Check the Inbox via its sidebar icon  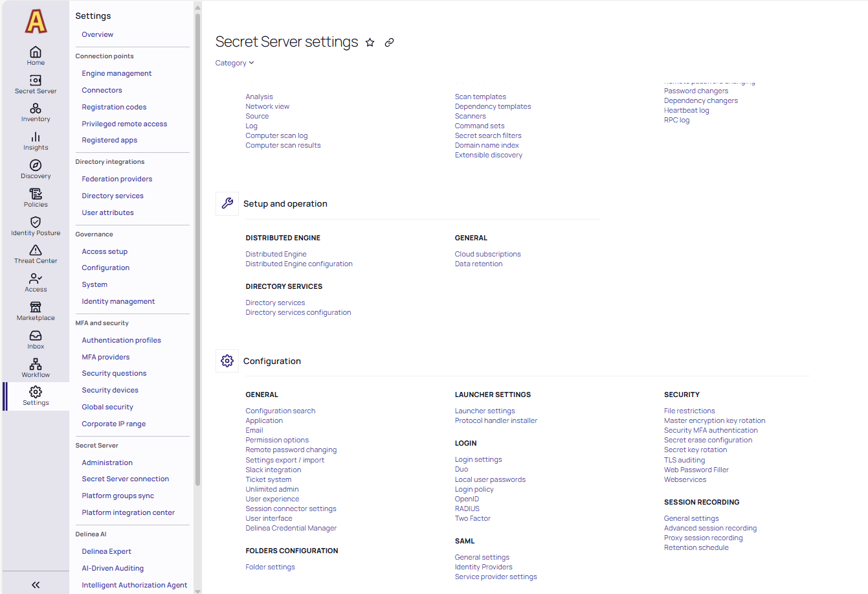click(x=36, y=339)
